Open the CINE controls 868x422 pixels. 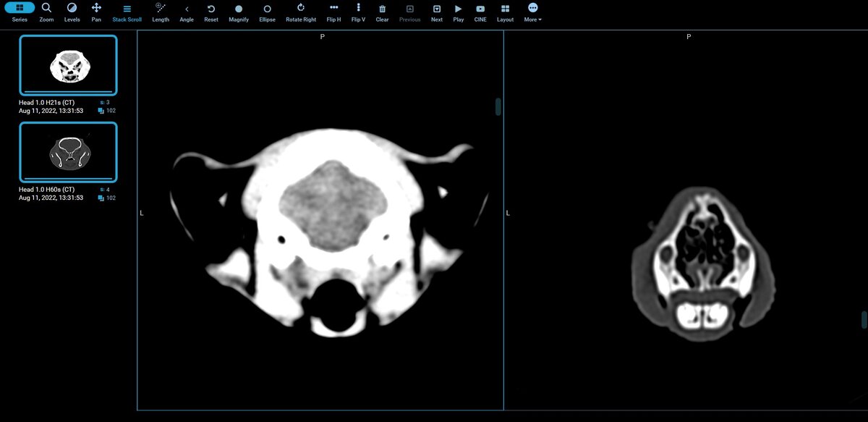[x=480, y=12]
